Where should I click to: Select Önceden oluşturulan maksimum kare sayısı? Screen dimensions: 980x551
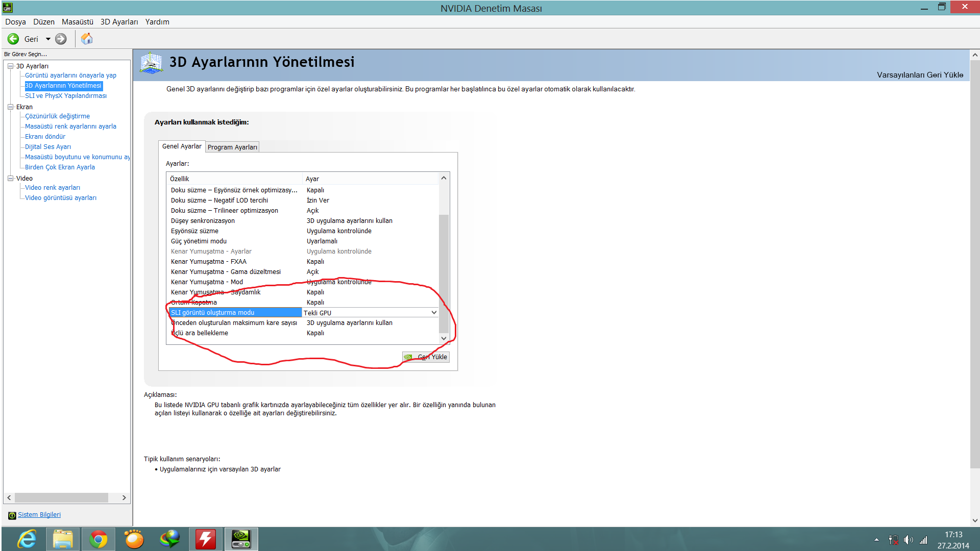pyautogui.click(x=303, y=323)
